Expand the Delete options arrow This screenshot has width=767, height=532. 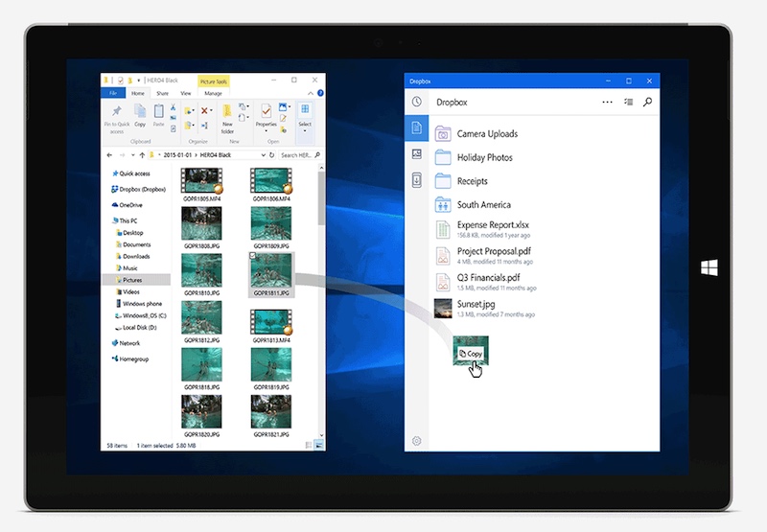coord(211,110)
